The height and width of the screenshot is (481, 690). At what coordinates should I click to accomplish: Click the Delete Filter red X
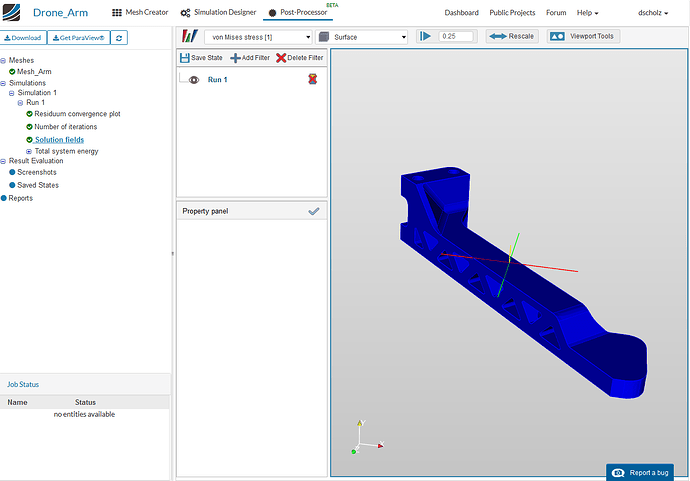[x=281, y=58]
